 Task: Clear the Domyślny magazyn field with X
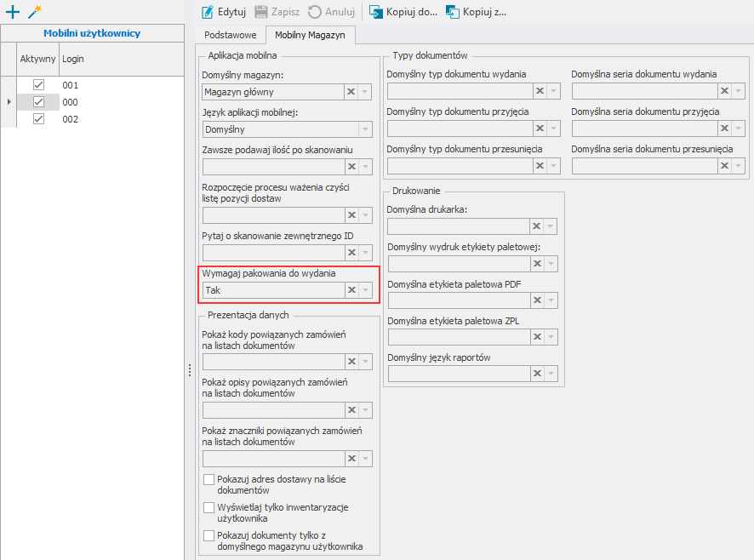(x=351, y=91)
